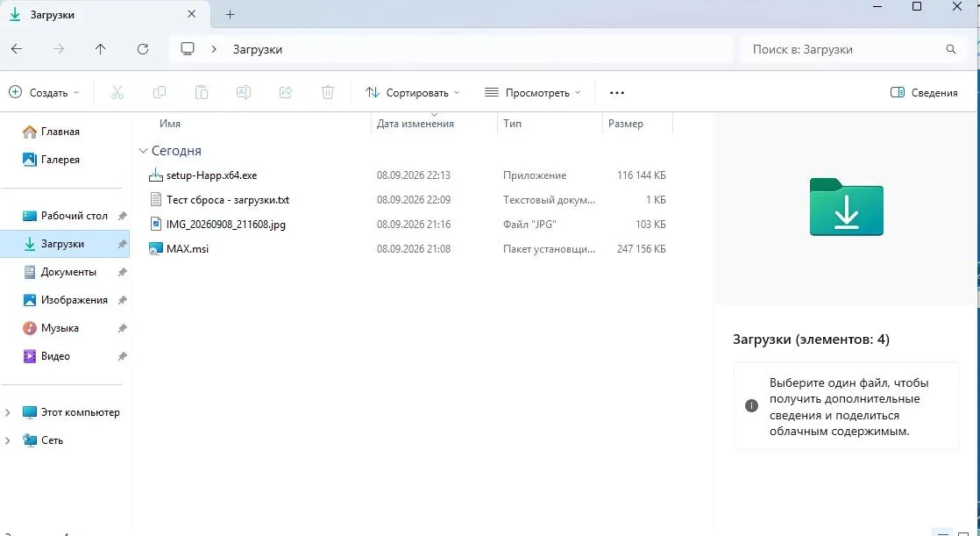
Task: Click breadcrumb chevron before Загрузки
Action: [214, 49]
